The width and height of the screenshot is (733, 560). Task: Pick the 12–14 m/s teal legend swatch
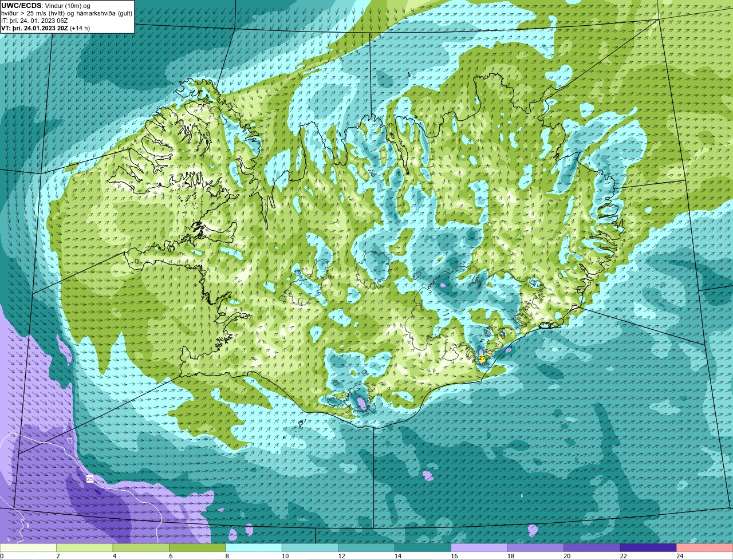(366, 547)
